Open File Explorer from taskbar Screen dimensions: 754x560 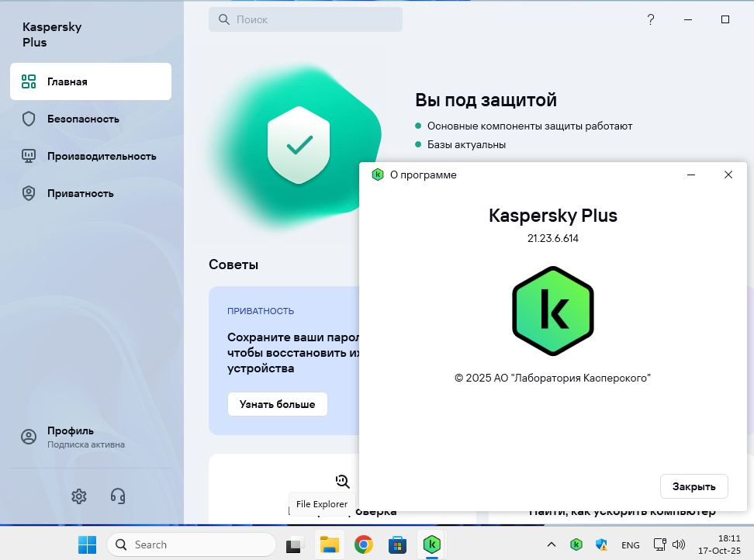[x=330, y=544]
